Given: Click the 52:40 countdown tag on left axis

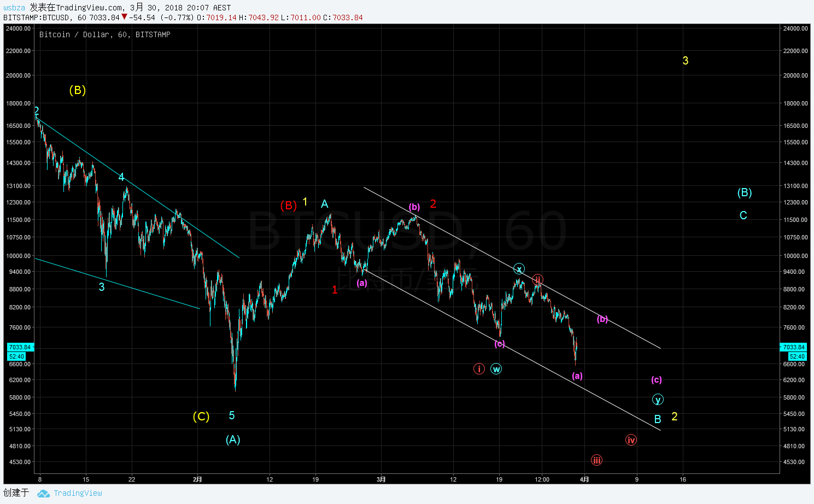Looking at the screenshot, I should click(16, 356).
